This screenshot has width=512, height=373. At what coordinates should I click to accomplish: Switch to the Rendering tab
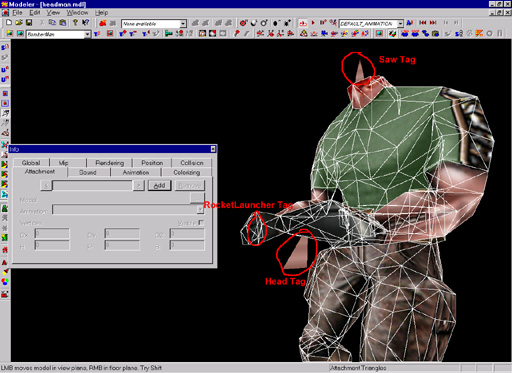pyautogui.click(x=109, y=163)
